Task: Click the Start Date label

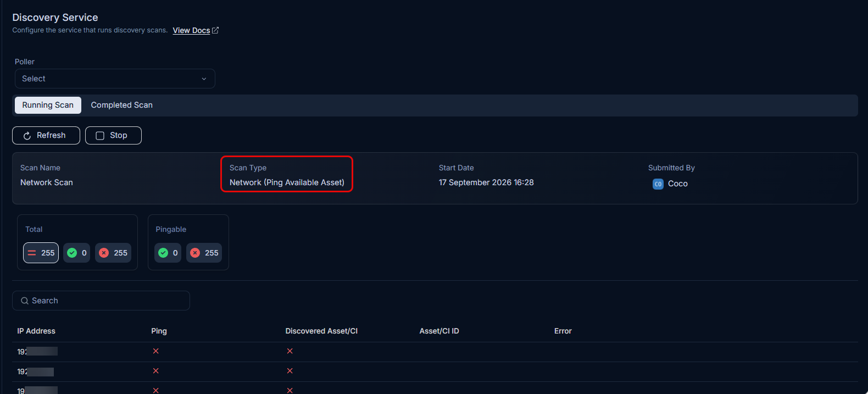Action: click(456, 168)
